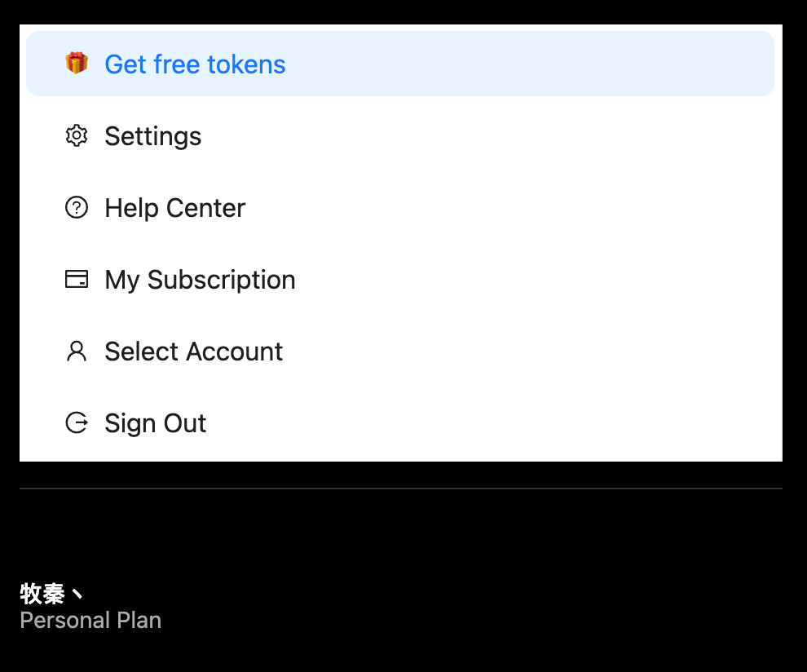Screen dimensions: 807x672
Task: Go to the Help Center
Action: 174,208
